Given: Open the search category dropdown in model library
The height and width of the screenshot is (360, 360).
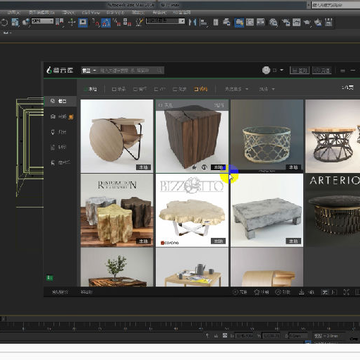Looking at the screenshot, I should point(89,70).
